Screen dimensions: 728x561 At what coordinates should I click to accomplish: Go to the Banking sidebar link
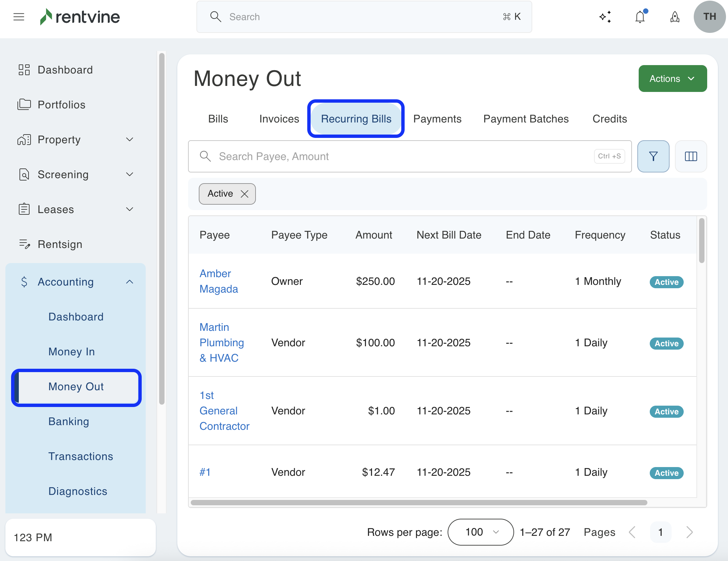tap(69, 421)
